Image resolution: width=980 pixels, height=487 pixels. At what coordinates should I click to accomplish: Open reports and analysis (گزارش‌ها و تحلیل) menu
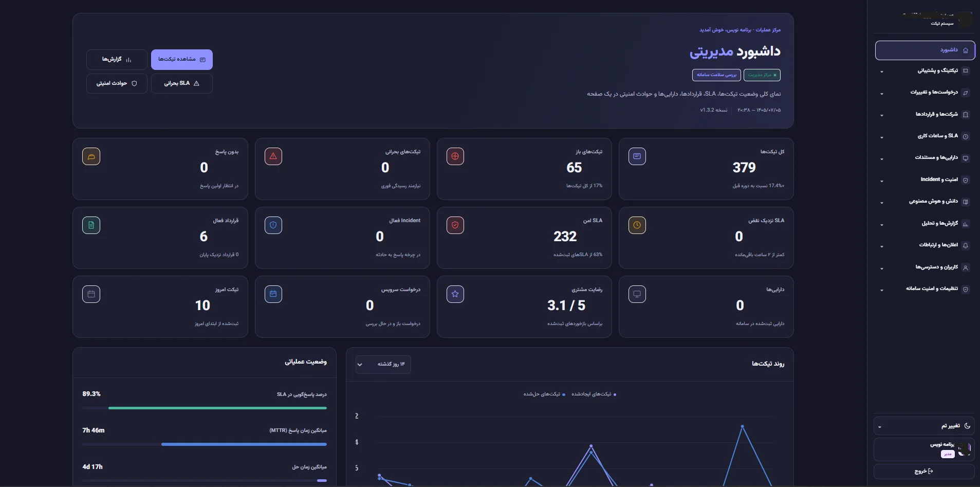(925, 224)
